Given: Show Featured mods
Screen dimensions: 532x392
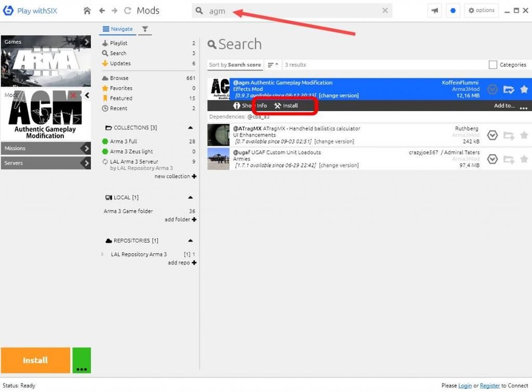Looking at the screenshot, I should coord(148,98).
